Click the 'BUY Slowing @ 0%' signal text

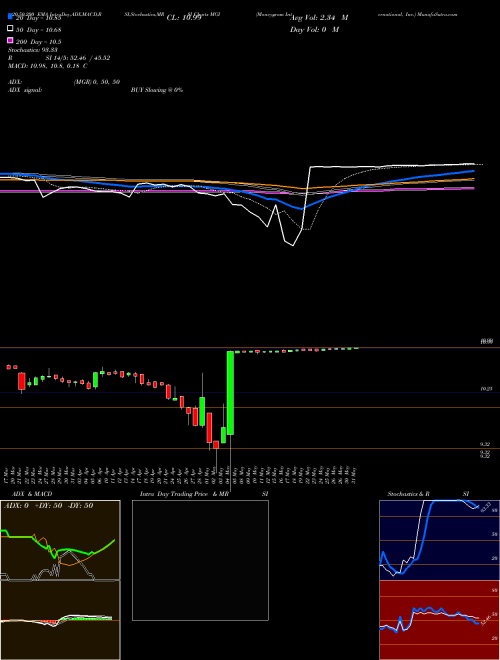[x=157, y=90]
